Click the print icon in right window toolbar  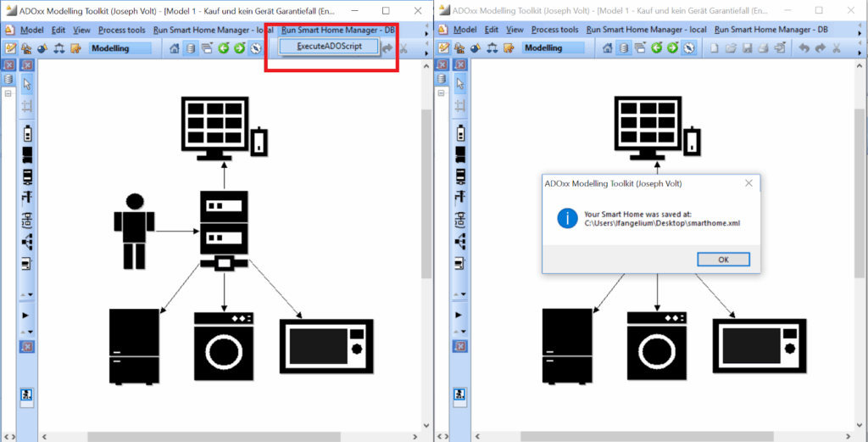coord(764,48)
